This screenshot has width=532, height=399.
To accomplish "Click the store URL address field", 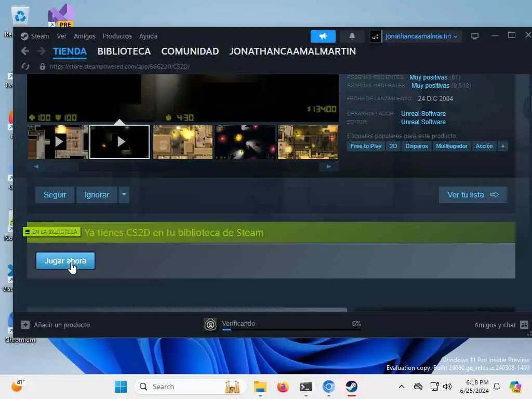I will 119,66.
